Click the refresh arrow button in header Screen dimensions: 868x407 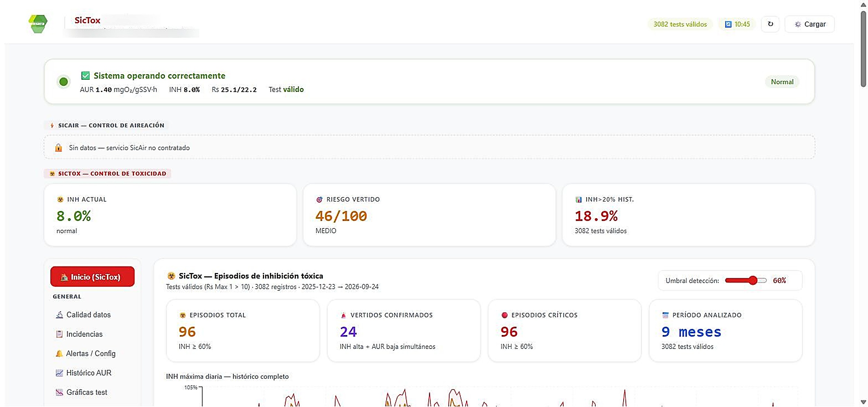pyautogui.click(x=770, y=24)
